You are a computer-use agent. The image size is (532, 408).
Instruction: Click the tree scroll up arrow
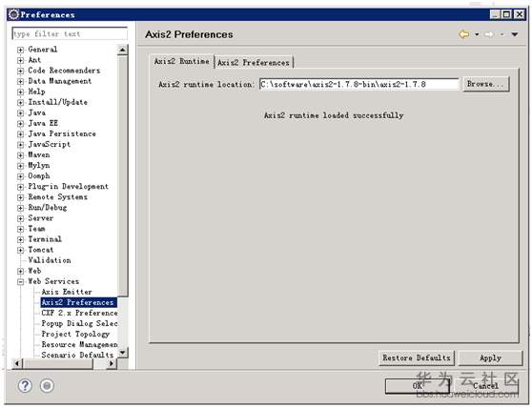point(122,50)
